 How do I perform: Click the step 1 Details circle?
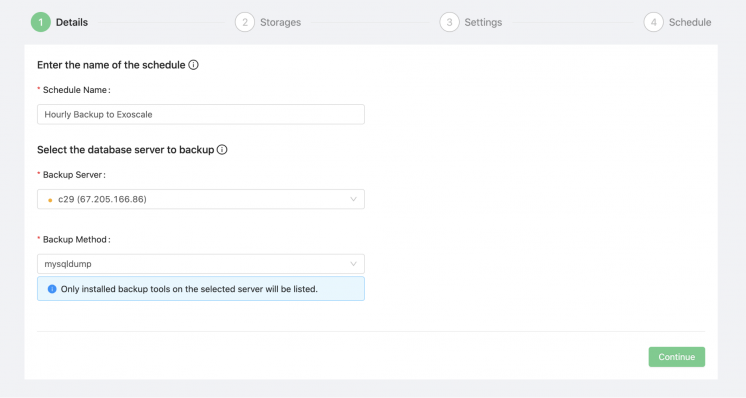click(41, 22)
